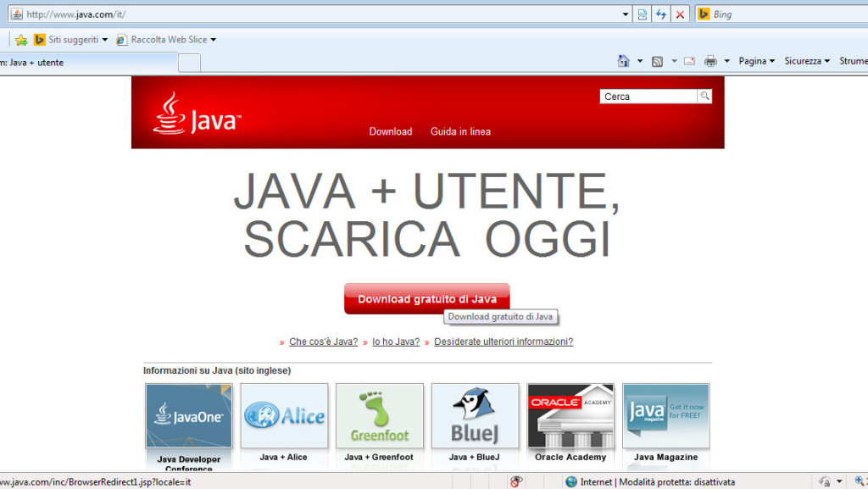This screenshot has height=489, width=868.
Task: Open the Che cos'è Java? link
Action: 323,342
